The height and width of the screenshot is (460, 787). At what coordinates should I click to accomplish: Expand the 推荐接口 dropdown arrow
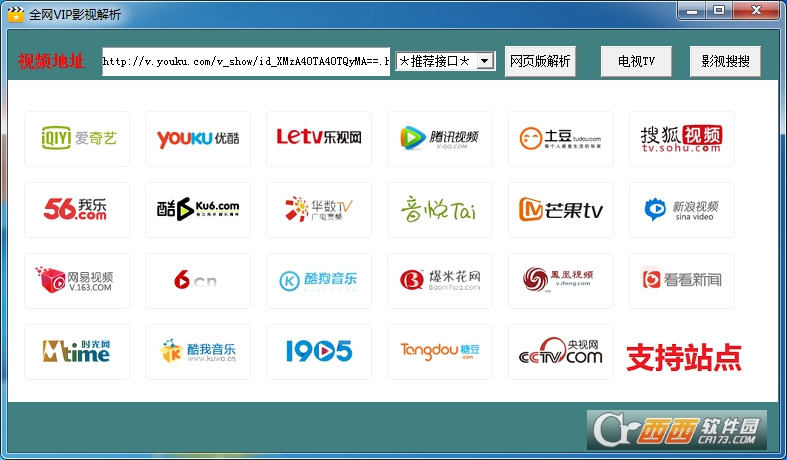coord(484,61)
